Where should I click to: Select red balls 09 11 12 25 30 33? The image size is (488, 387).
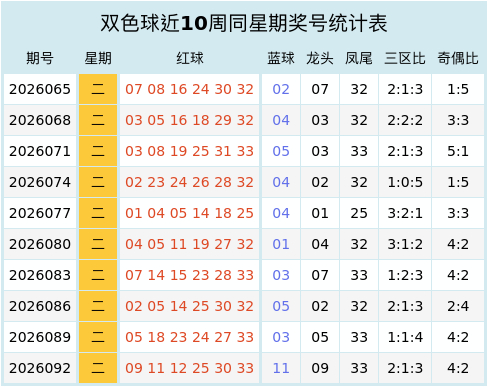point(189,368)
